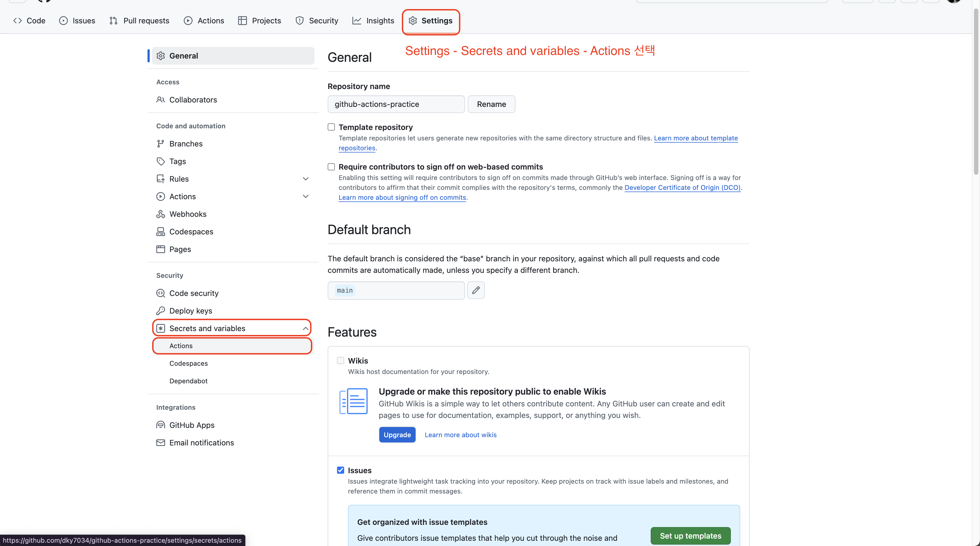Collapse Secrets and variables chevron
This screenshot has width=980, height=546.
point(305,328)
